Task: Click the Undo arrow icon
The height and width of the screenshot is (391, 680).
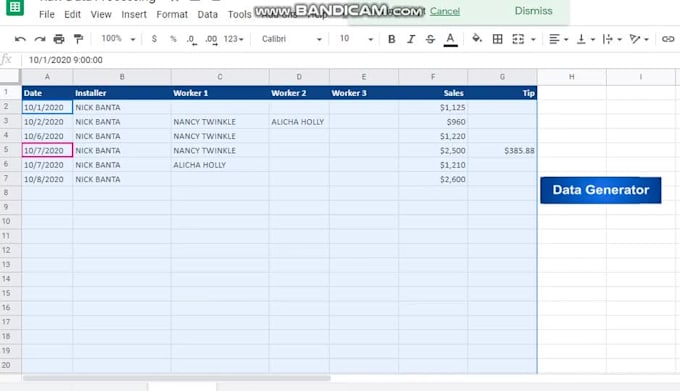Action: point(20,39)
